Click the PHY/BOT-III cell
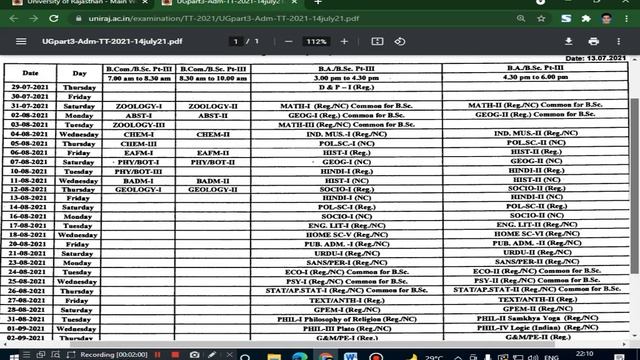This screenshot has height=360, width=640. click(138, 171)
